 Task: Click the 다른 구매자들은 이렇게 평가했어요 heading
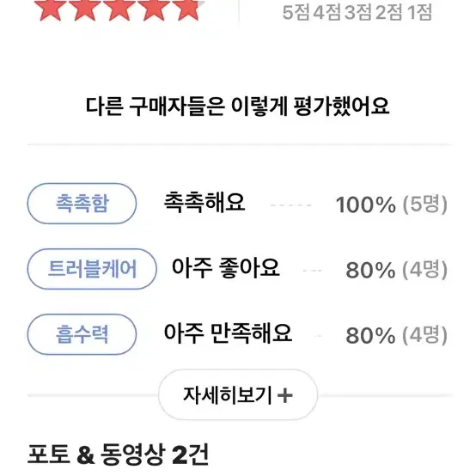[x=237, y=107]
